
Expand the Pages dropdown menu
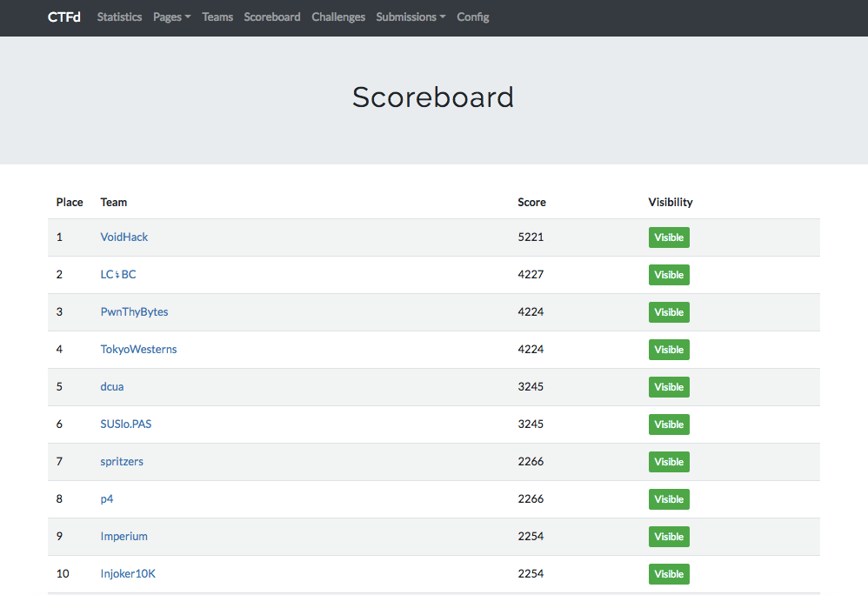[x=171, y=17]
